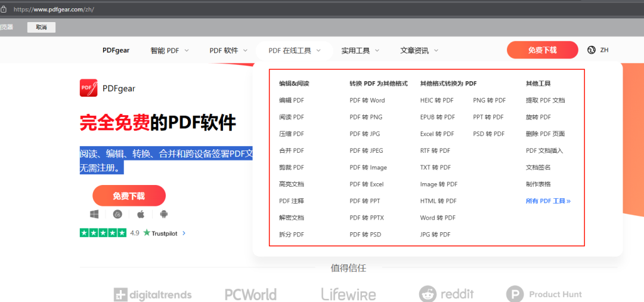
Task: Expand the 智能 PDF dropdown
Action: 169,51
